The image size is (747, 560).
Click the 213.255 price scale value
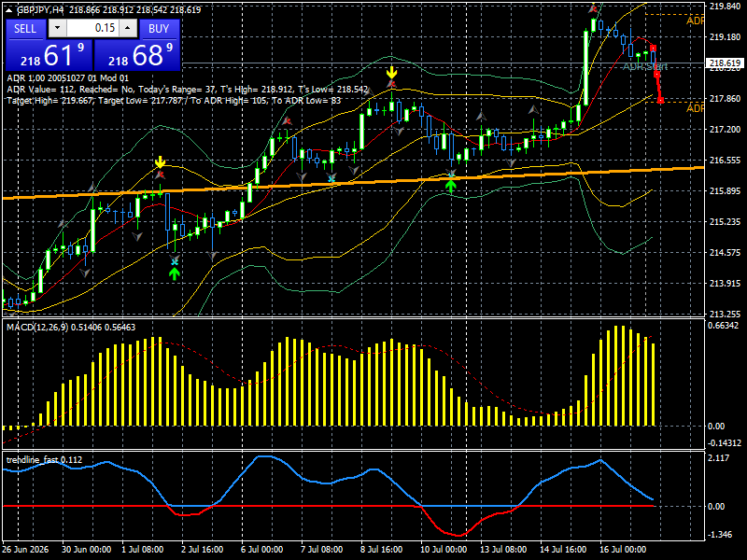[x=725, y=315]
